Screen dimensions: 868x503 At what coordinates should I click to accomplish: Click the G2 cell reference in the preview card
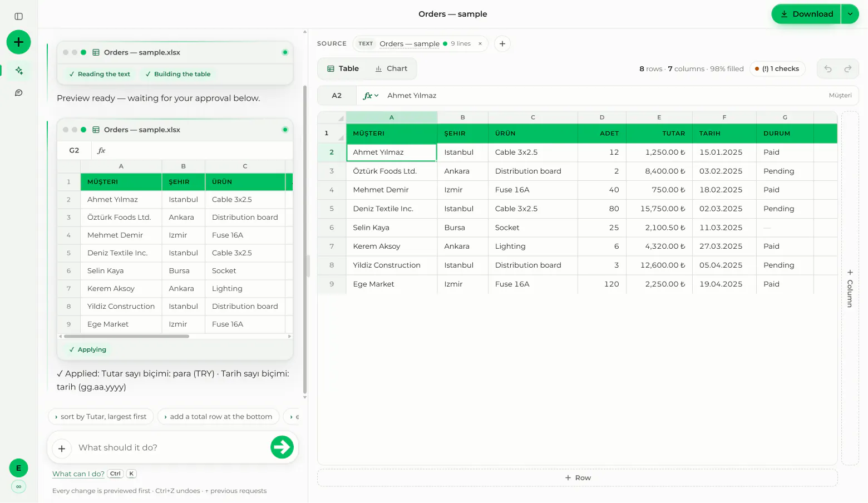pos(74,151)
